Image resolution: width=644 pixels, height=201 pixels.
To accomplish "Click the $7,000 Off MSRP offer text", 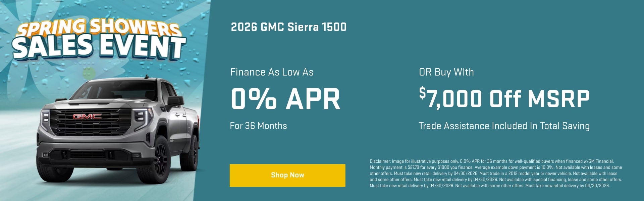I will coord(504,98).
